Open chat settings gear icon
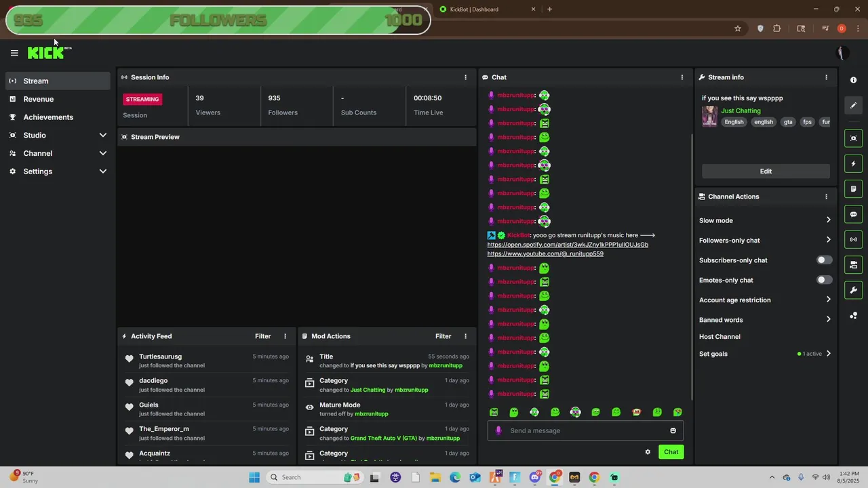Image resolution: width=868 pixels, height=488 pixels. click(x=648, y=452)
